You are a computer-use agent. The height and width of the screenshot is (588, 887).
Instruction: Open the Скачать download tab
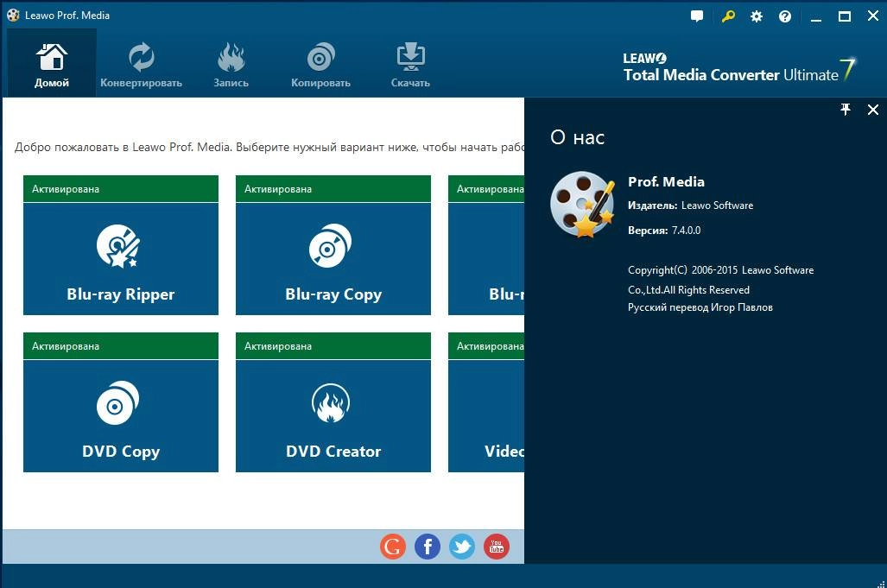[x=410, y=63]
